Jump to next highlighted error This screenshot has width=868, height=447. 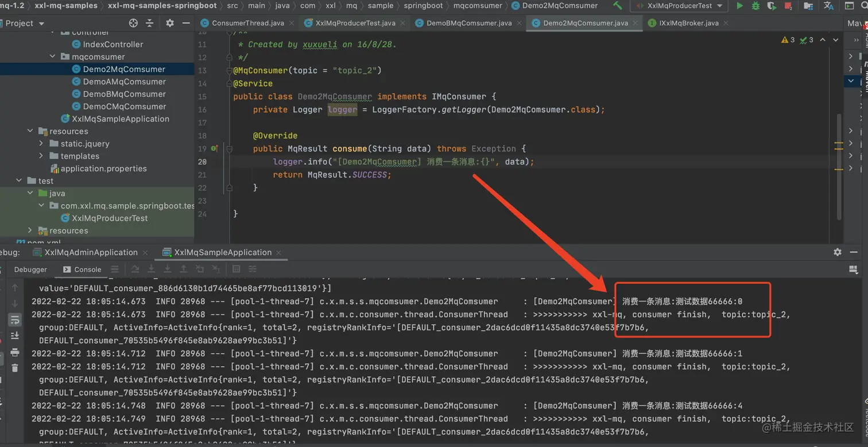coord(836,40)
